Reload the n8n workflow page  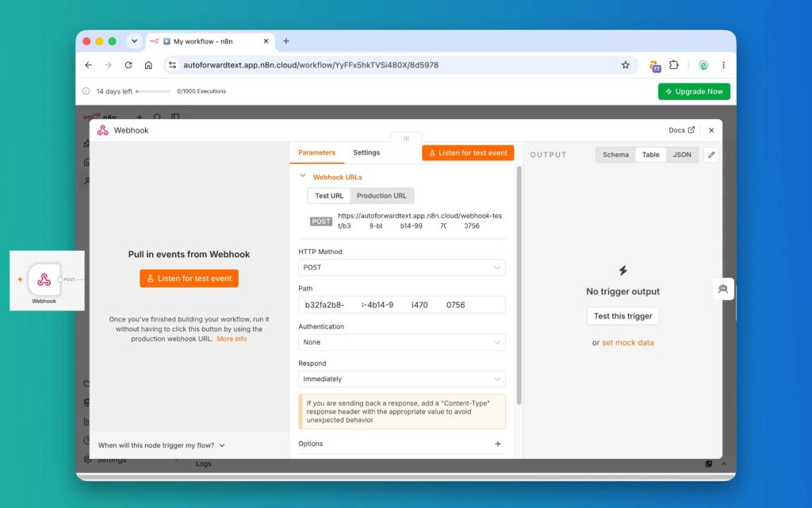[x=128, y=65]
